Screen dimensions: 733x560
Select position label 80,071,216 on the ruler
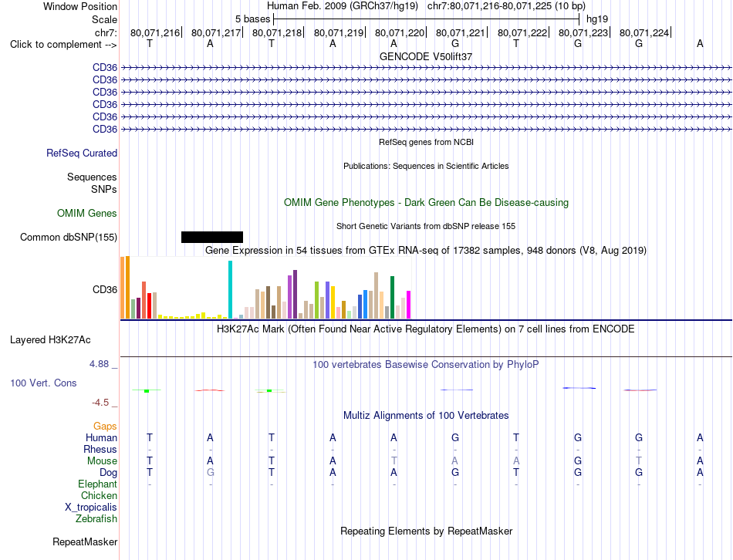coord(155,32)
